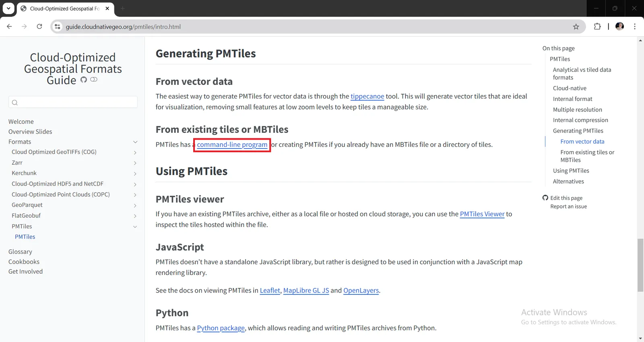Open the site information icon in the address bar

tap(58, 27)
